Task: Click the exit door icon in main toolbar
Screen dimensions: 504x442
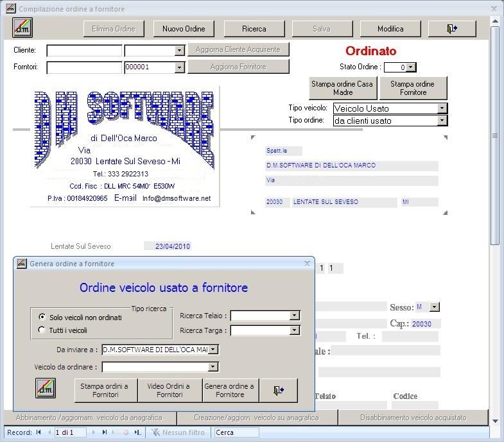Action: 452,29
